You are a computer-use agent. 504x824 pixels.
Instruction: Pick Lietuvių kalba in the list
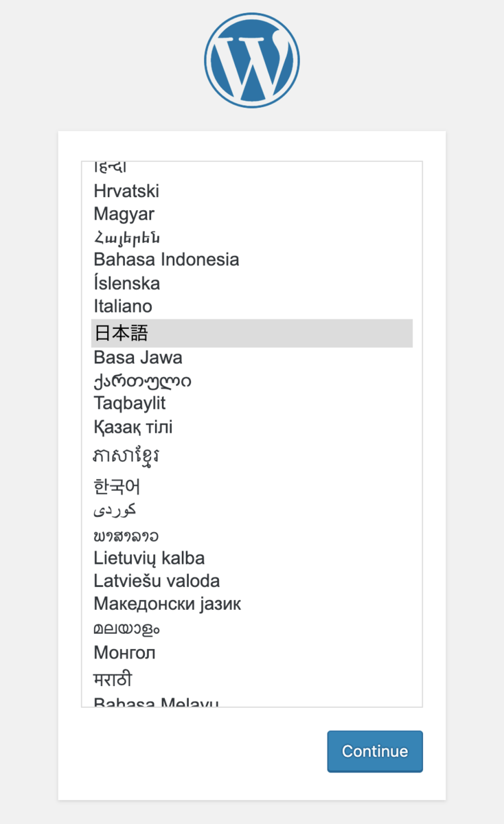coord(252,558)
